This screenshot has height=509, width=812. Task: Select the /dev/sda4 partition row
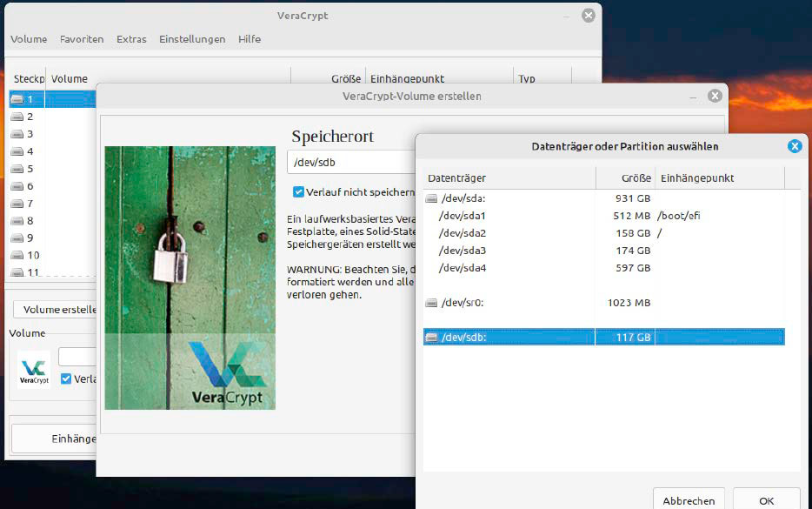click(604, 268)
